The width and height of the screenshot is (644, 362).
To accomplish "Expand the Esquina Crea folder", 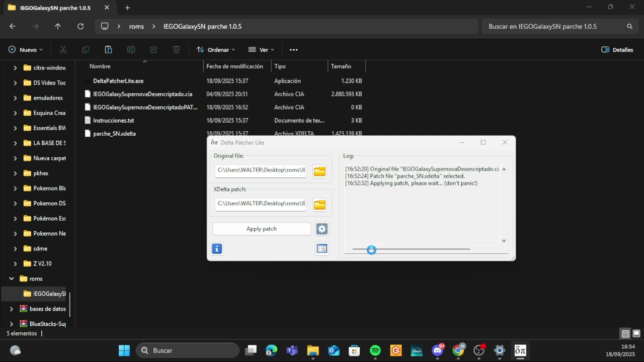I will [15, 113].
